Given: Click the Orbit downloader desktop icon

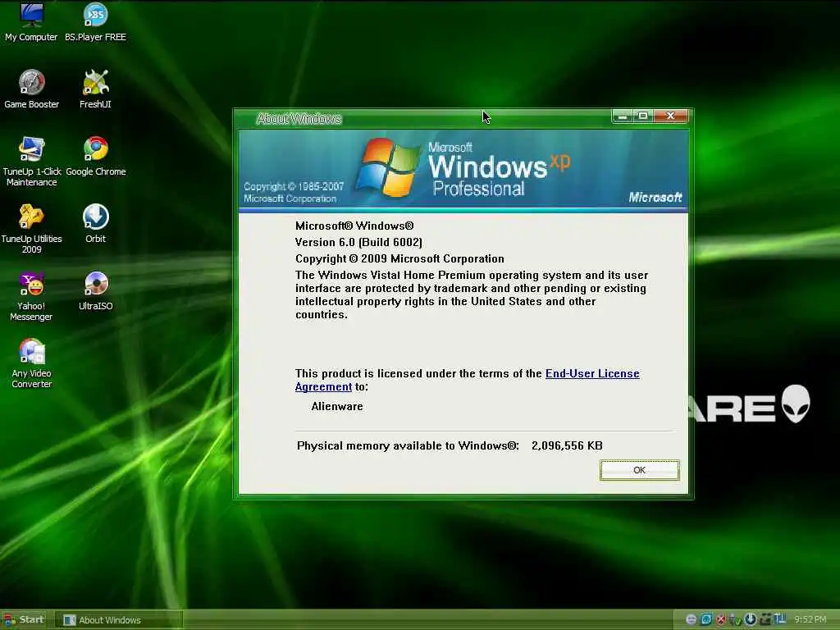Looking at the screenshot, I should click(x=95, y=223).
